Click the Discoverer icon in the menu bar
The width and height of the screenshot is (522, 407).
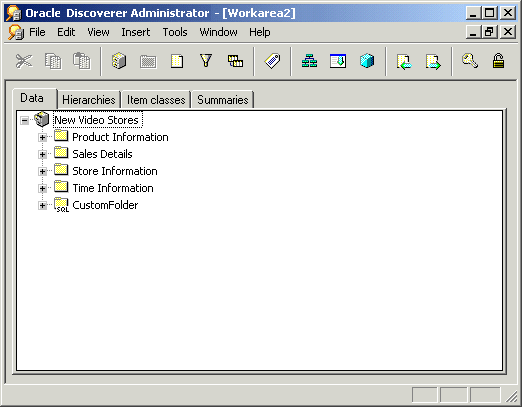click(x=16, y=32)
